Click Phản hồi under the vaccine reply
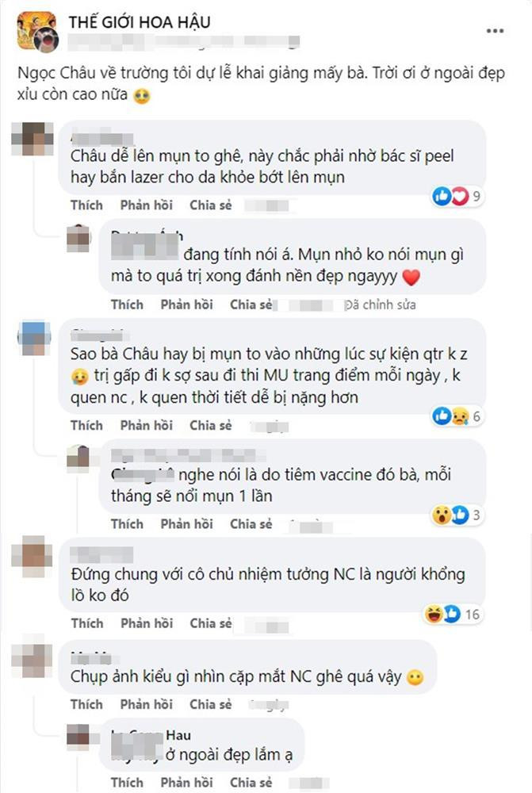 pyautogui.click(x=186, y=524)
